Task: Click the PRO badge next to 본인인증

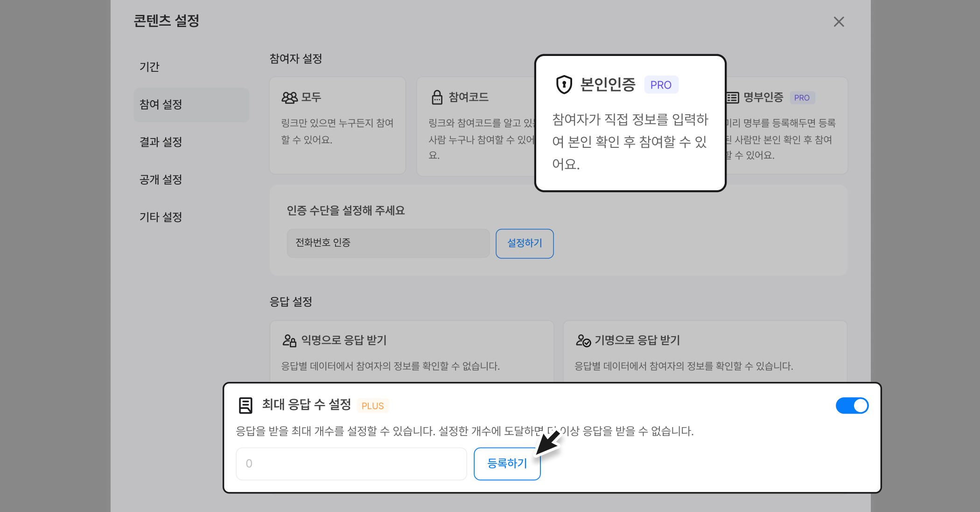Action: tap(661, 85)
